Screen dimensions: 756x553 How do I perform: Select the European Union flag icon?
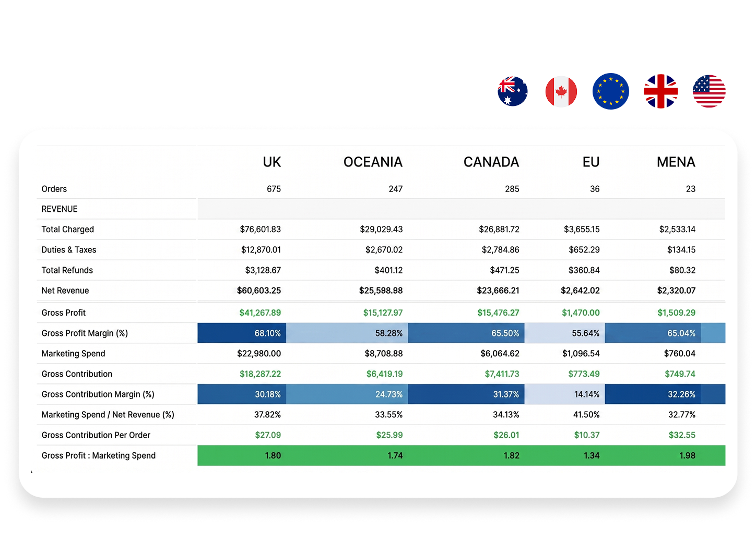coord(611,91)
